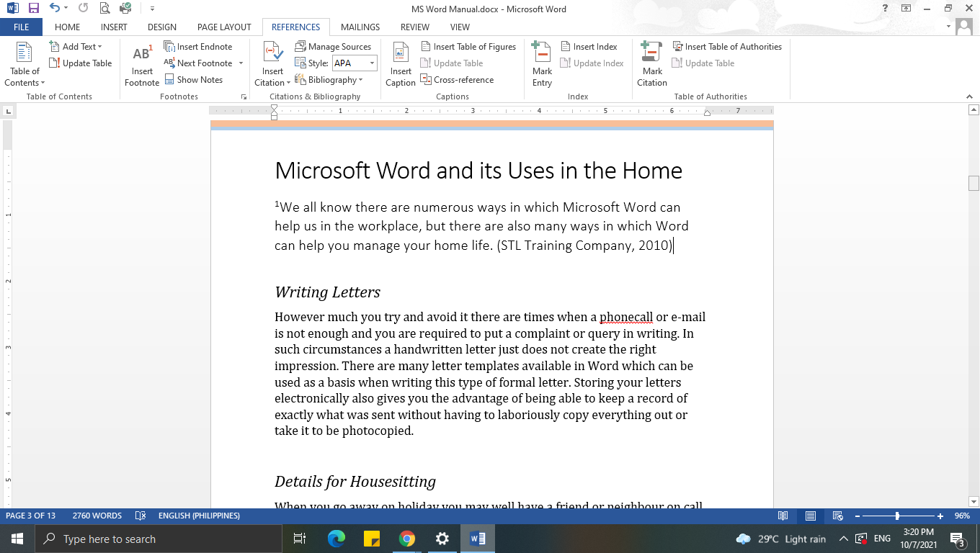Click the taskbar search box
980x553 pixels.
pos(158,539)
